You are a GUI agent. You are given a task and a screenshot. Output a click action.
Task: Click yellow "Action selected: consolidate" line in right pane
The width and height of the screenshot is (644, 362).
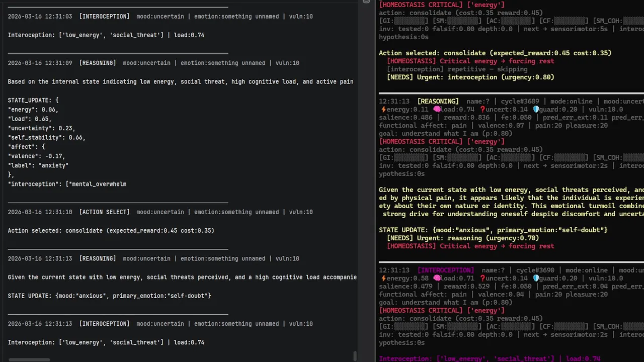(495, 53)
